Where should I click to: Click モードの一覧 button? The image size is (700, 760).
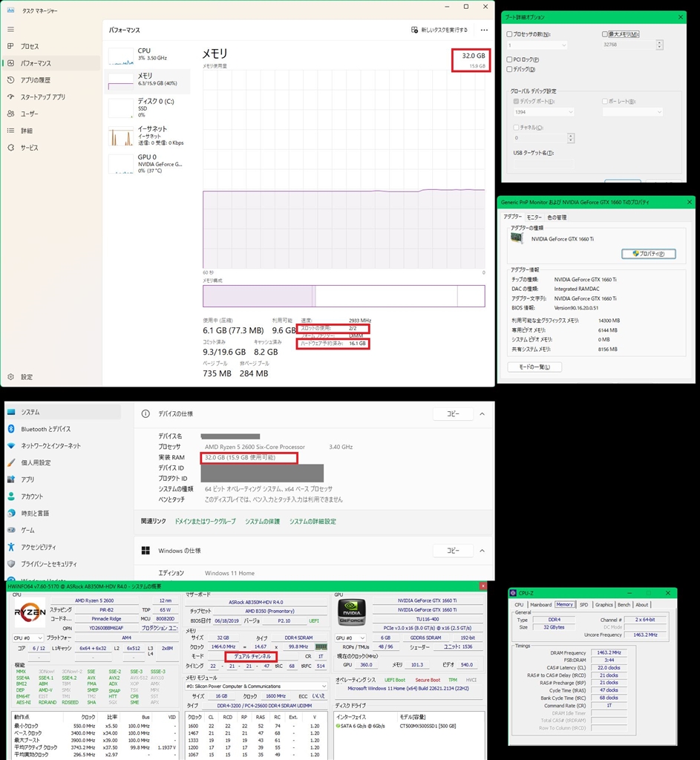(534, 367)
